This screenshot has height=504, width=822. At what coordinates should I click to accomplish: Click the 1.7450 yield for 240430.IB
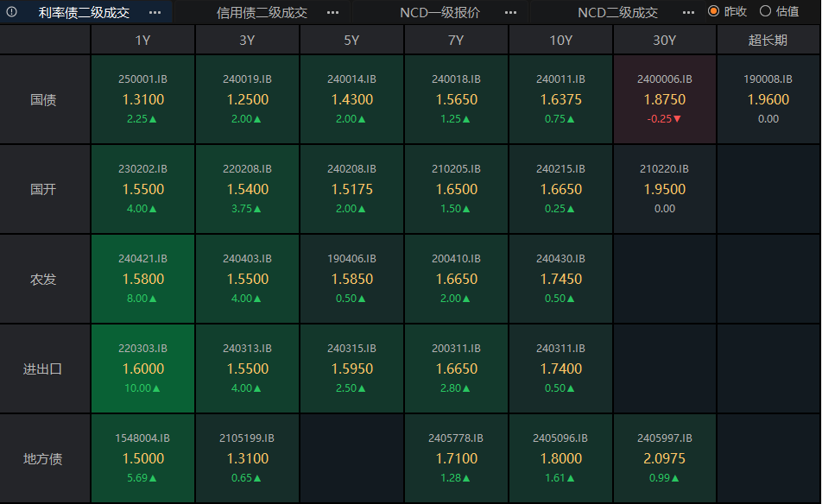click(560, 279)
